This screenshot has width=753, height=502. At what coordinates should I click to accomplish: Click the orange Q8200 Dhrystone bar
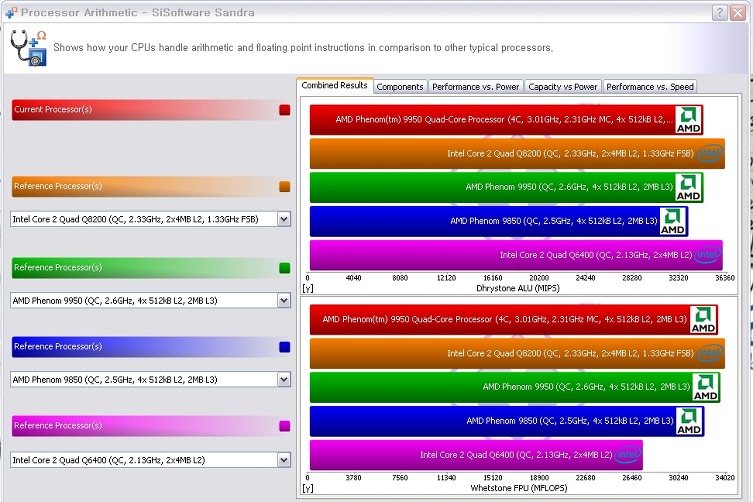pyautogui.click(x=517, y=154)
